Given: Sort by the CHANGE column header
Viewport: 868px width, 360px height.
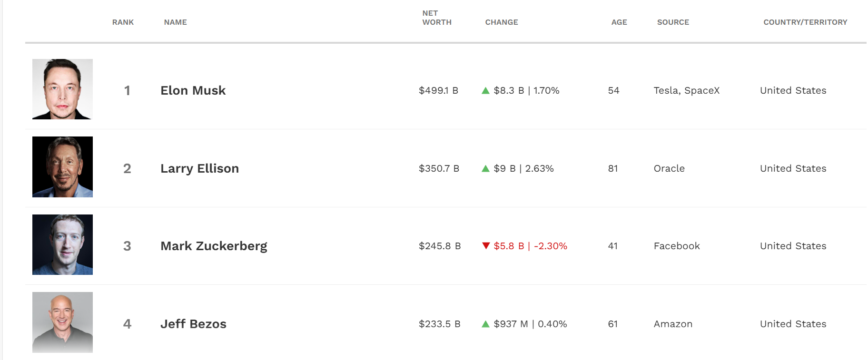Looking at the screenshot, I should (x=501, y=22).
